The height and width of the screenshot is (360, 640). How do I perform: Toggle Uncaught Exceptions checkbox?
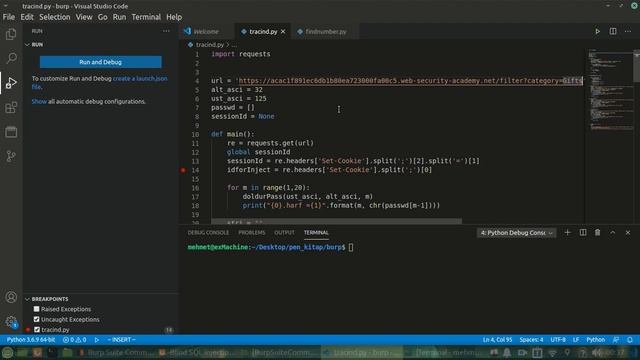click(37, 319)
